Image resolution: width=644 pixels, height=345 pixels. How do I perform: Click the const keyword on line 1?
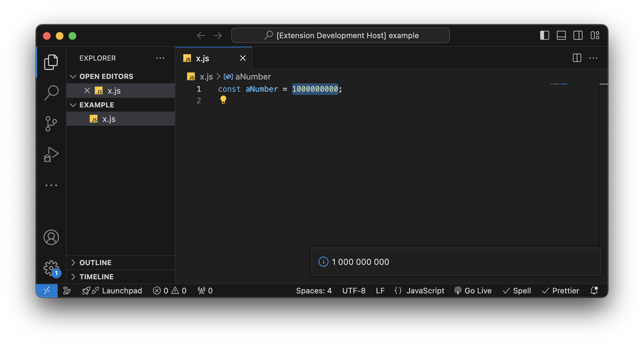point(229,89)
